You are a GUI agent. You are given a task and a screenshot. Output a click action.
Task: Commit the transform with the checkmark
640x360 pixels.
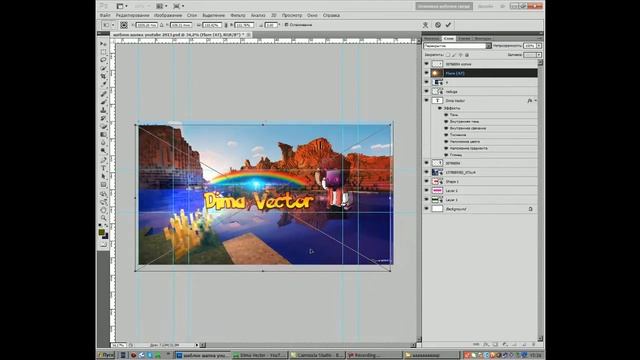[448, 25]
